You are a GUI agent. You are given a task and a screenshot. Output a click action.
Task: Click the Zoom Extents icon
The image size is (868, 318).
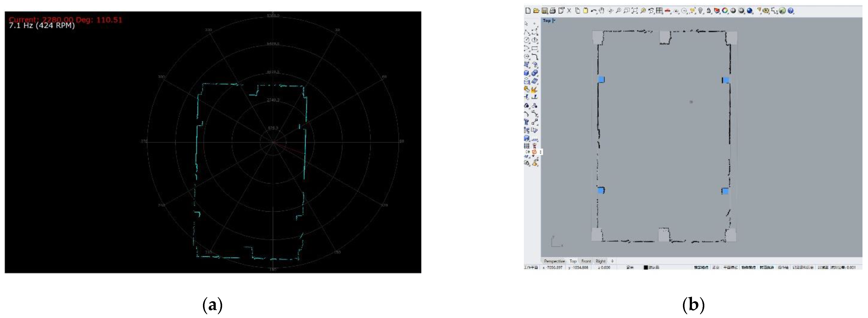(x=634, y=11)
